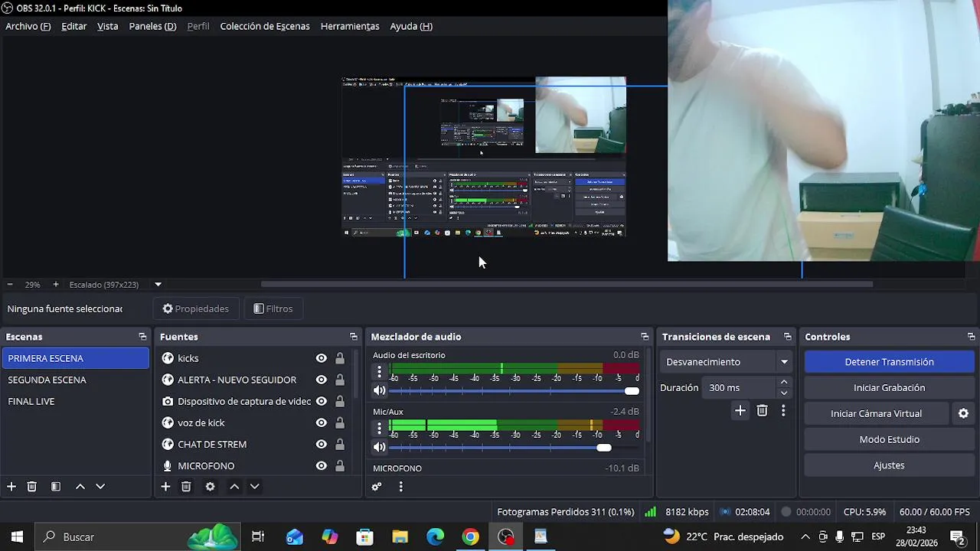Add a new scene with plus icon

(11, 487)
